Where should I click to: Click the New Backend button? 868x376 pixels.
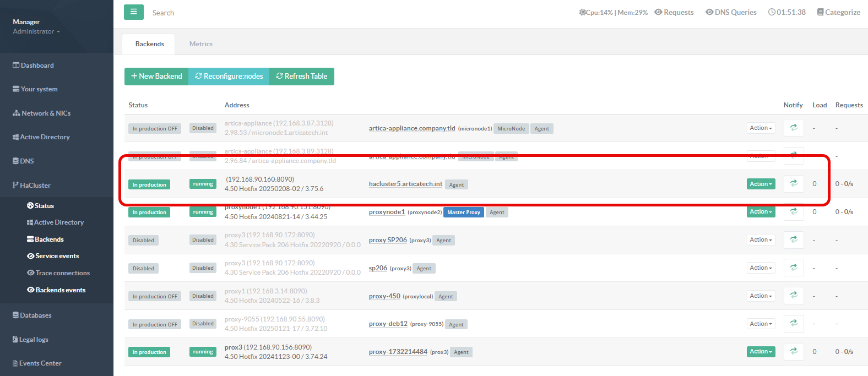coord(156,77)
